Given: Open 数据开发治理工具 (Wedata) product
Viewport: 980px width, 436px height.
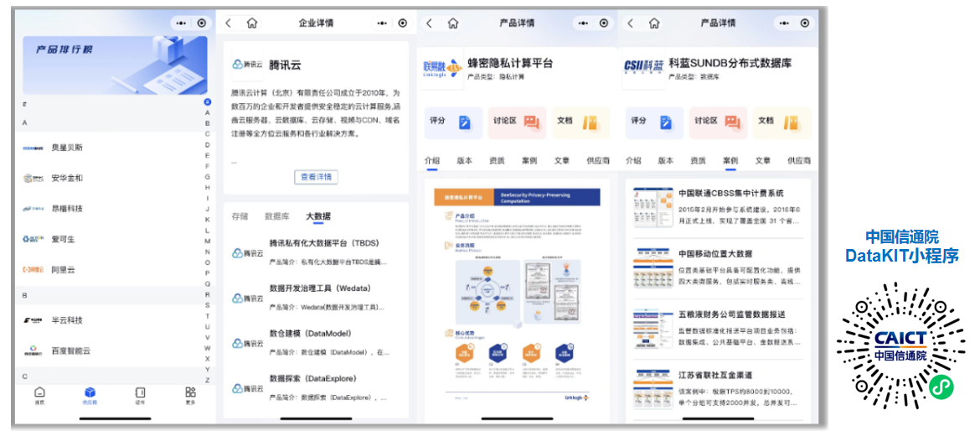Looking at the screenshot, I should [x=316, y=297].
